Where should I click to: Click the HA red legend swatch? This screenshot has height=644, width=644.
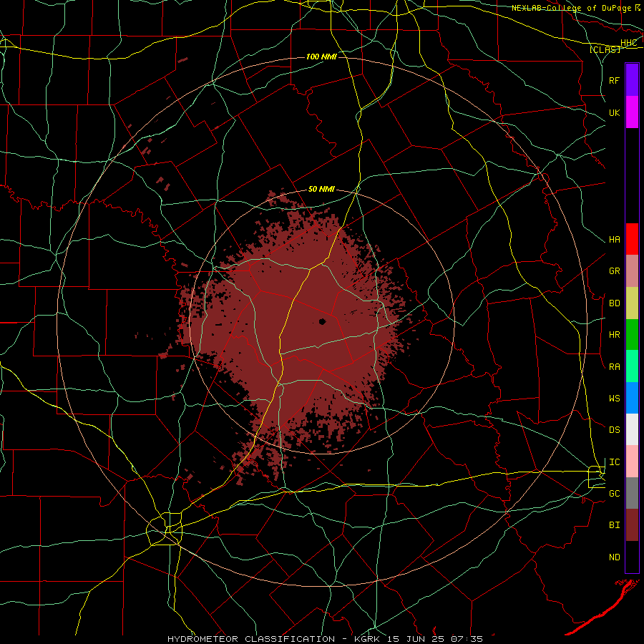pyautogui.click(x=632, y=239)
